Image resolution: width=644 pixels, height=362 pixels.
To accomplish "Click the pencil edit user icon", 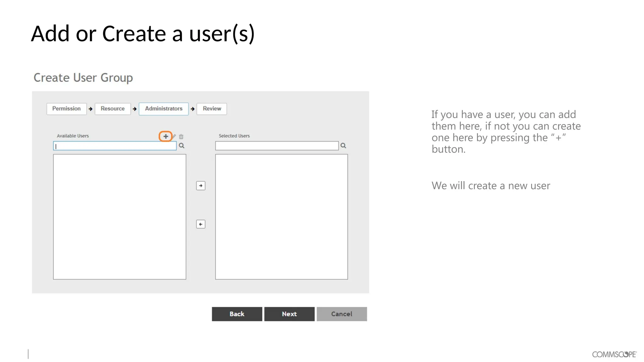I will tap(174, 136).
